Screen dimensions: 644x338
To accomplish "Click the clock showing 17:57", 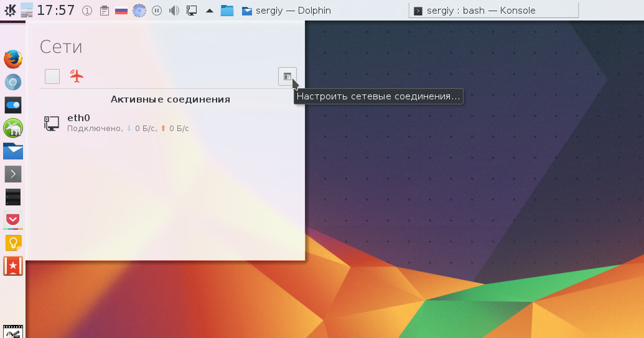I will pyautogui.click(x=56, y=11).
